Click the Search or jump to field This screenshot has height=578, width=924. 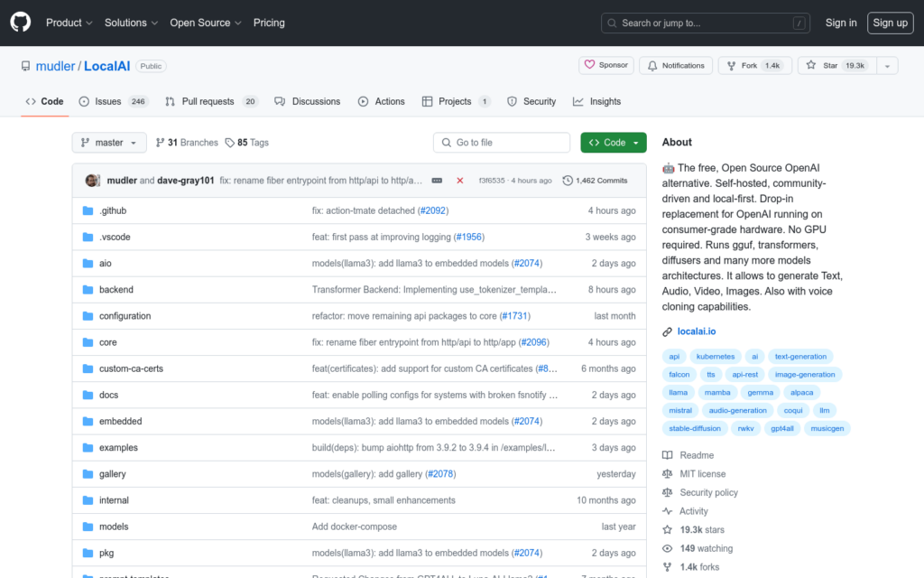coord(706,23)
